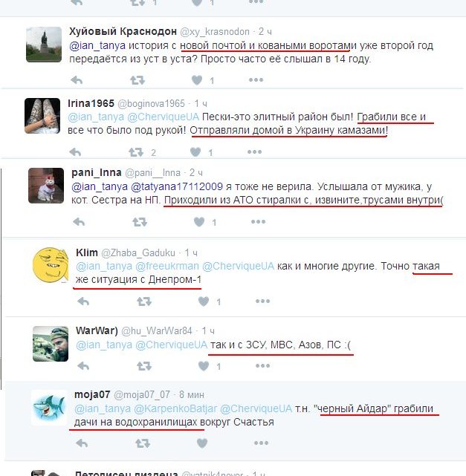Retweet Irina1965's tweet about Пески
Image resolution: width=466 pixels, height=476 pixels.
point(135,152)
